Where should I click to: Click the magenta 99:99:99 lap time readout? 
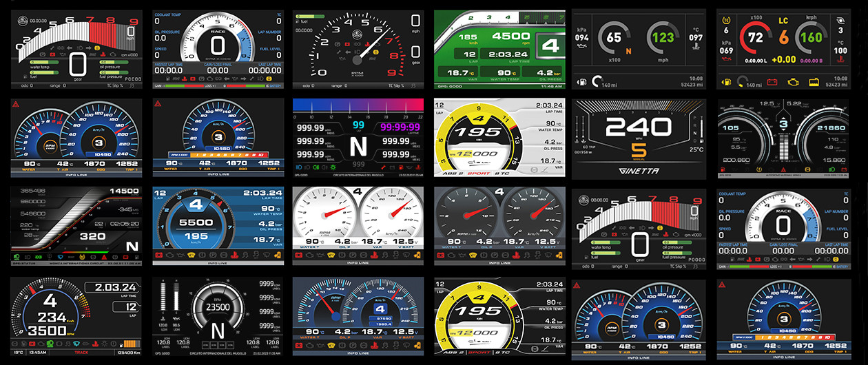(396, 127)
